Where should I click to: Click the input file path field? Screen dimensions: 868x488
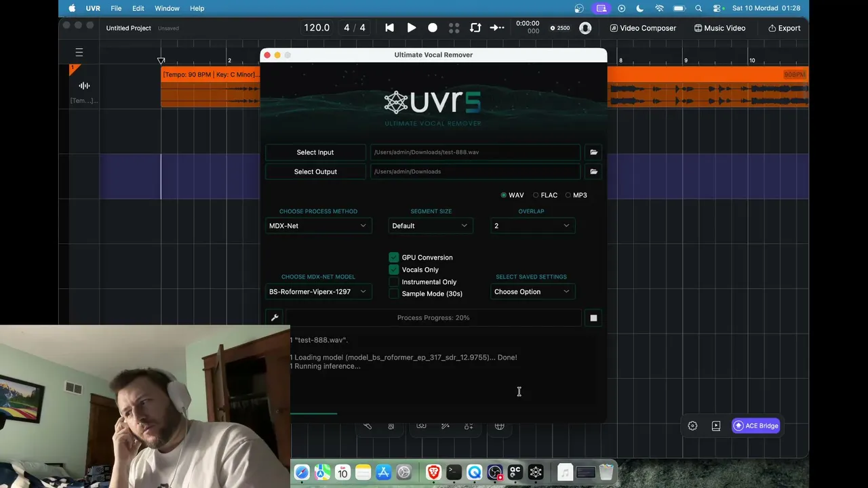point(475,152)
